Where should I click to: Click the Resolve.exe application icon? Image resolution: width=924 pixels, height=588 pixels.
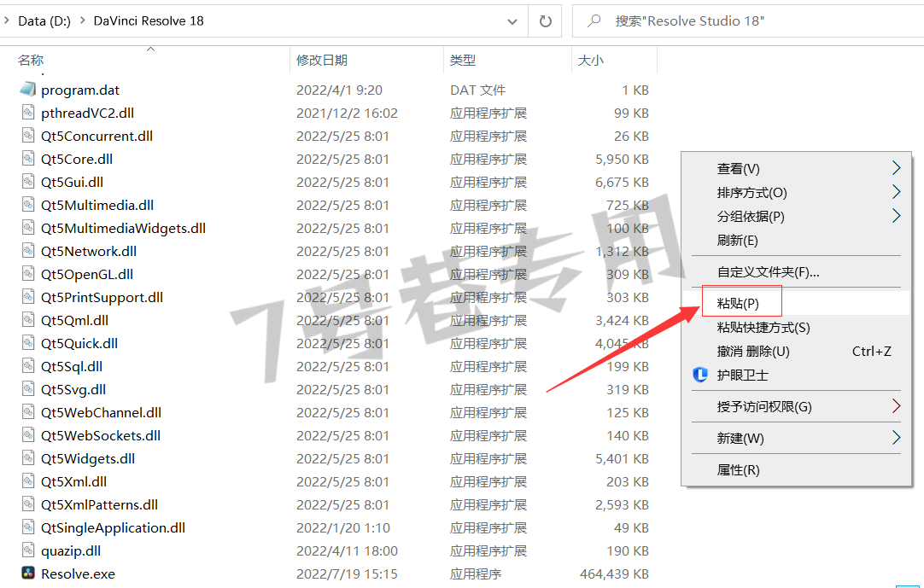coord(27,573)
